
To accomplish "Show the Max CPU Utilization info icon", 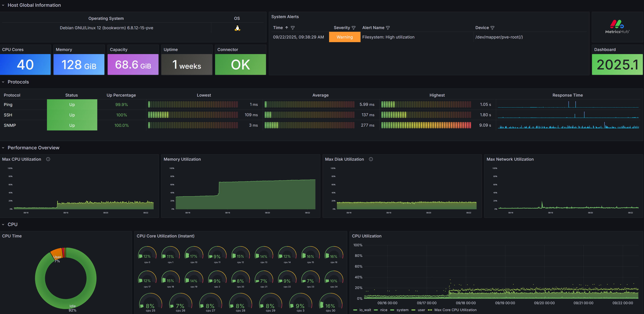I will pos(48,159).
